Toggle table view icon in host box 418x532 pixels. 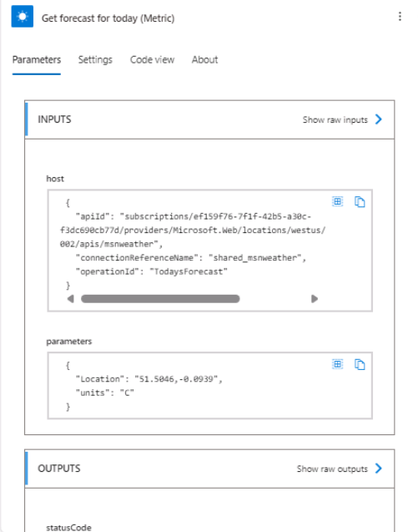[x=337, y=201]
